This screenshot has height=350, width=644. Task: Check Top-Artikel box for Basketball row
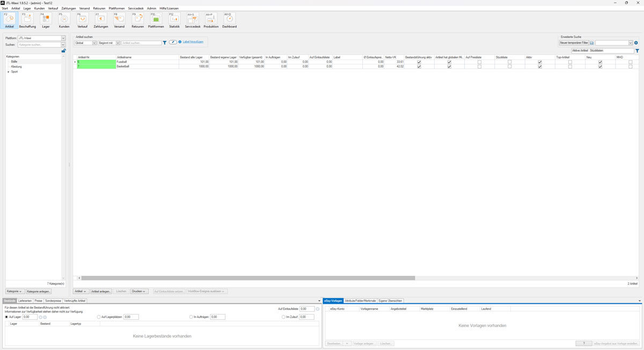(x=570, y=67)
